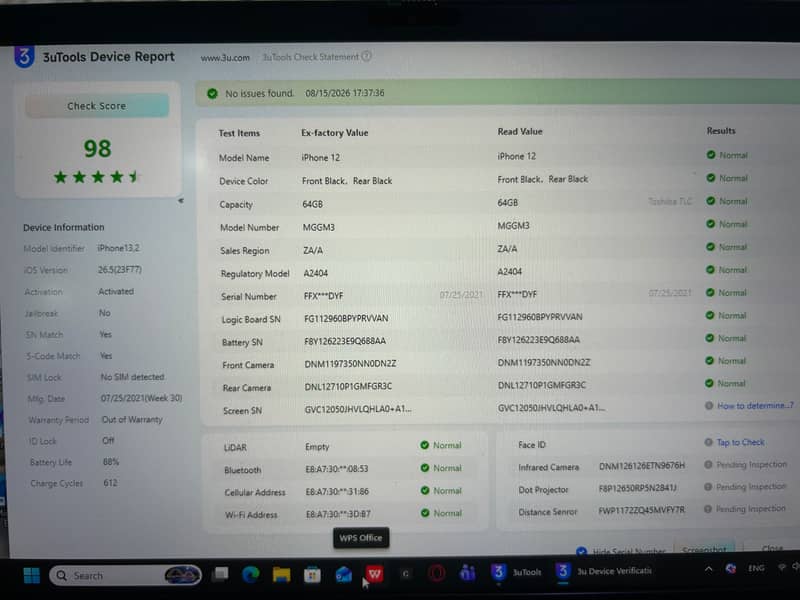Click the Screenshot button
This screenshot has width=800, height=600.
[x=704, y=549]
